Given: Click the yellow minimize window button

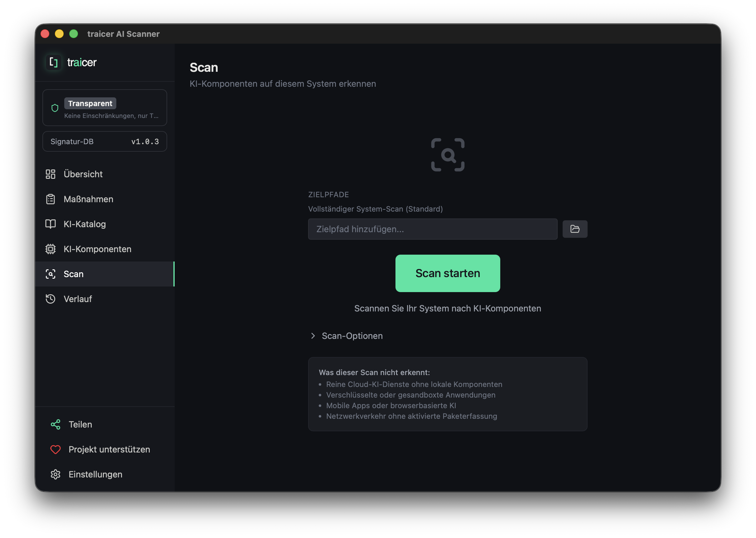Looking at the screenshot, I should pyautogui.click(x=59, y=34).
